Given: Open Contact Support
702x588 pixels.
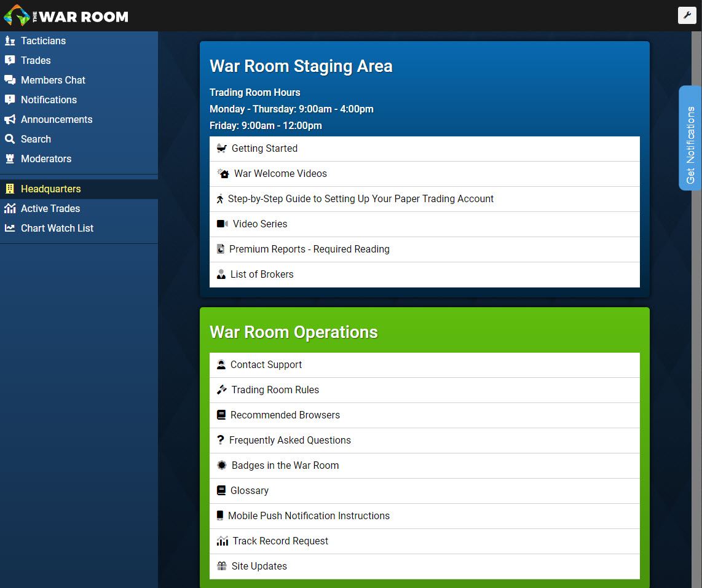Looking at the screenshot, I should point(266,364).
